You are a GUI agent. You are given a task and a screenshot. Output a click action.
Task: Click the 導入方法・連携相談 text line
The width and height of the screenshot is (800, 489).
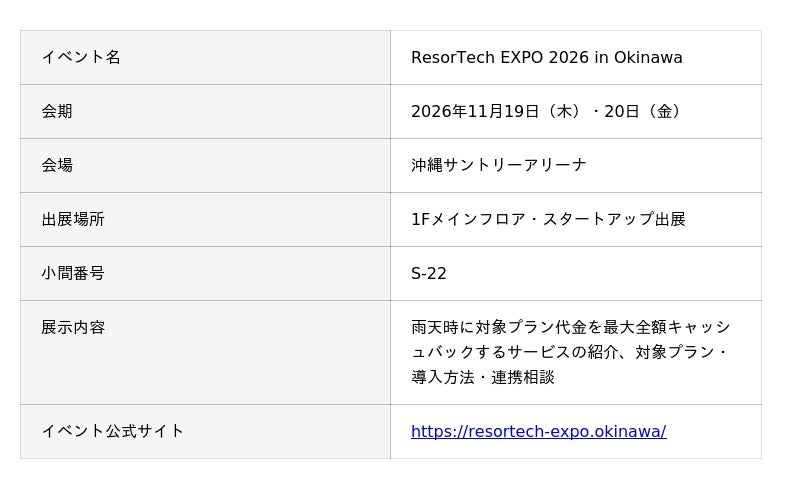483,378
